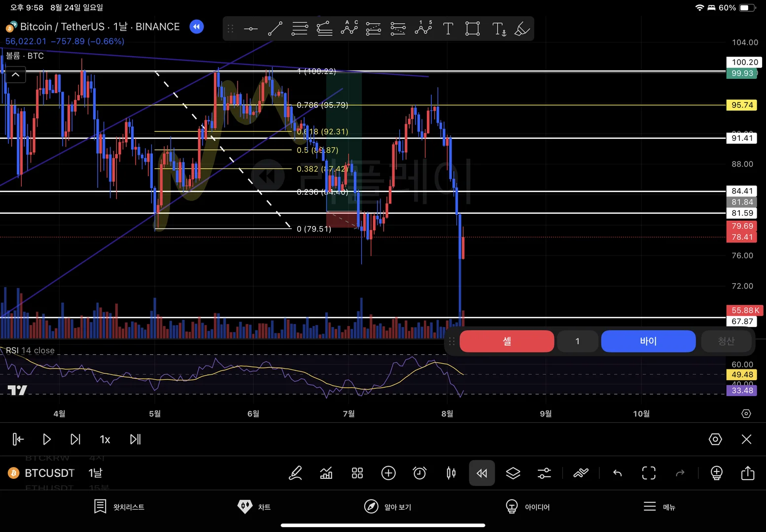Open replay jump-to-bar selector
The width and height of the screenshot is (766, 532).
pyautogui.click(x=18, y=439)
